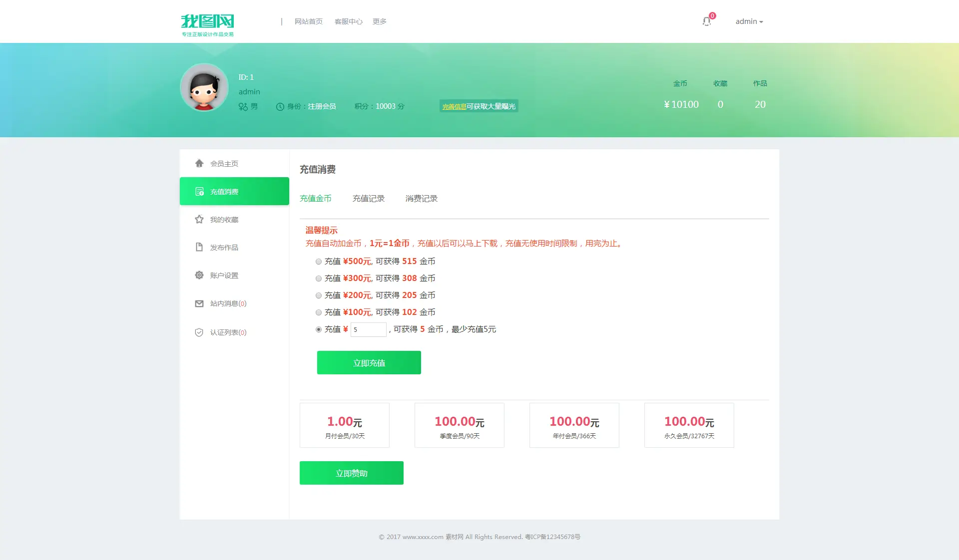The width and height of the screenshot is (959, 560).
Task: Expand the admin account dropdown
Action: pos(749,21)
